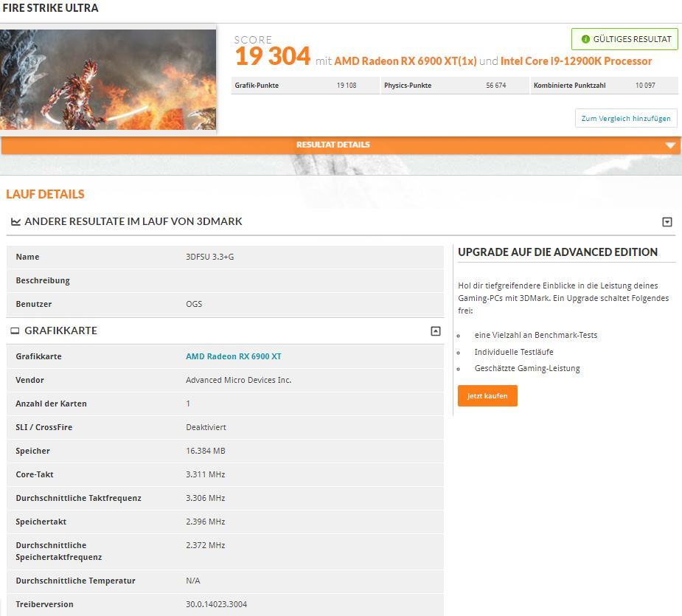Toggle the Resultat Details orange bar arrow
The width and height of the screenshot is (682, 616).
670,145
